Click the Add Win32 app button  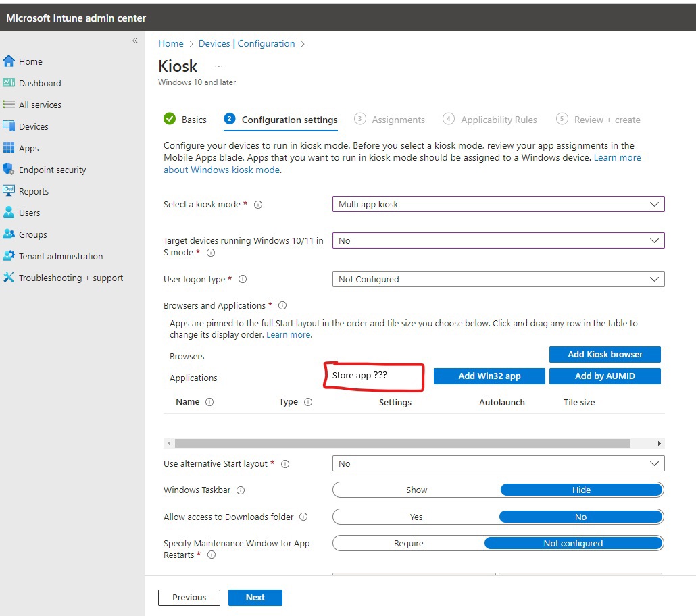point(489,376)
